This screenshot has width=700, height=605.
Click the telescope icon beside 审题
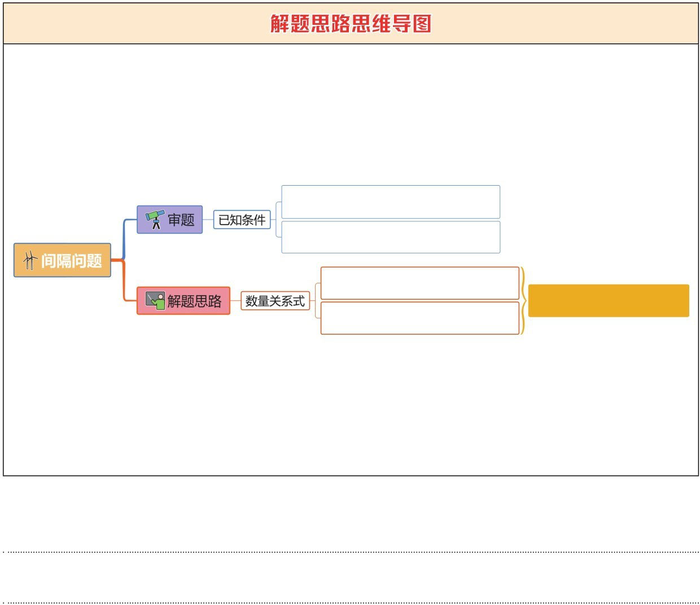pyautogui.click(x=154, y=220)
